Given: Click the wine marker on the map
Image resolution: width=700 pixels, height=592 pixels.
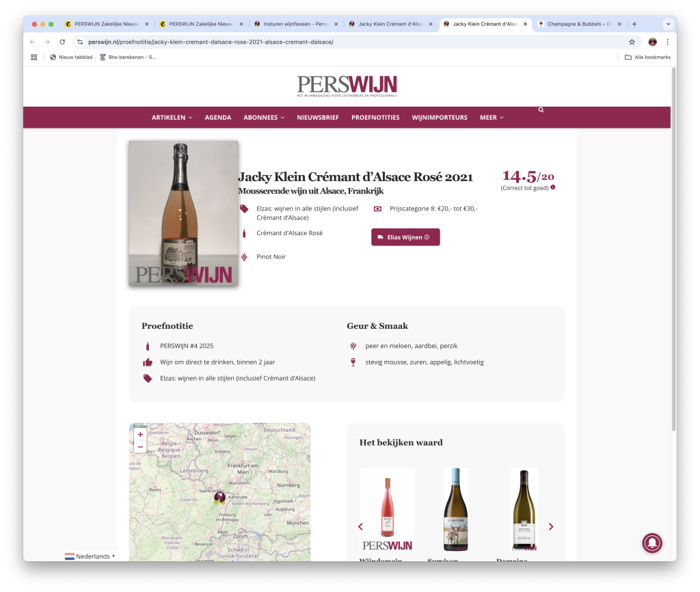Looking at the screenshot, I should click(219, 498).
